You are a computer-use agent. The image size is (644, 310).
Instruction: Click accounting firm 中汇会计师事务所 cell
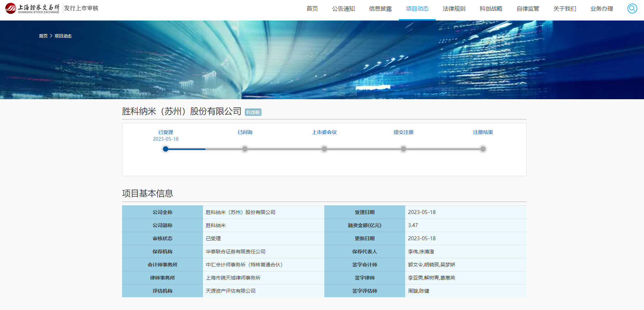point(264,265)
